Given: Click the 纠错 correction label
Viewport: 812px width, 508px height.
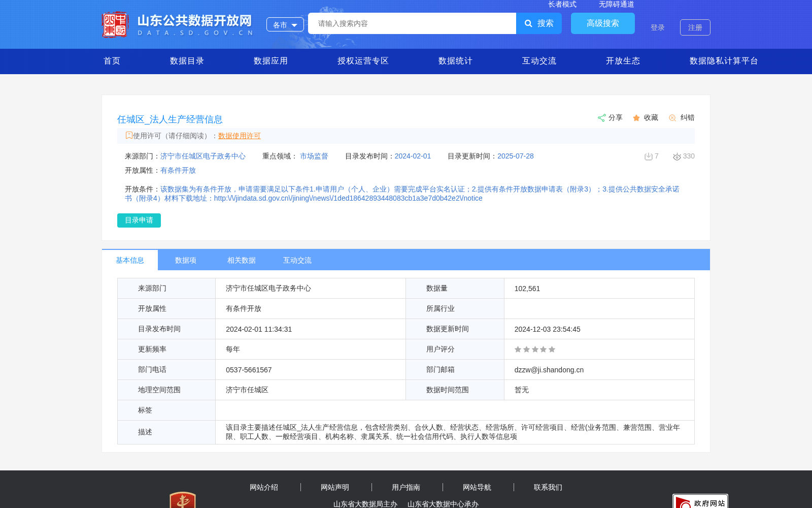Looking at the screenshot, I should [x=688, y=117].
